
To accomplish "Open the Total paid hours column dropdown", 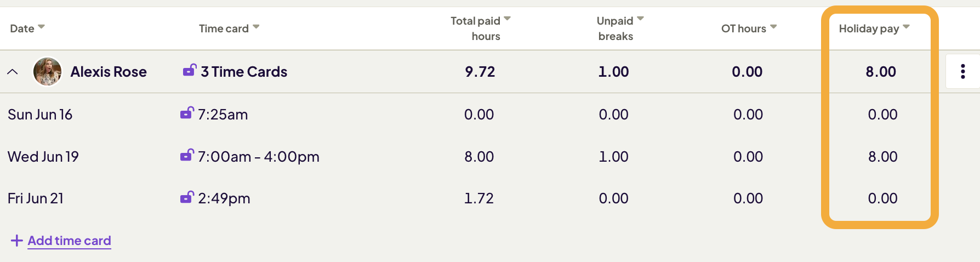I will tap(507, 19).
